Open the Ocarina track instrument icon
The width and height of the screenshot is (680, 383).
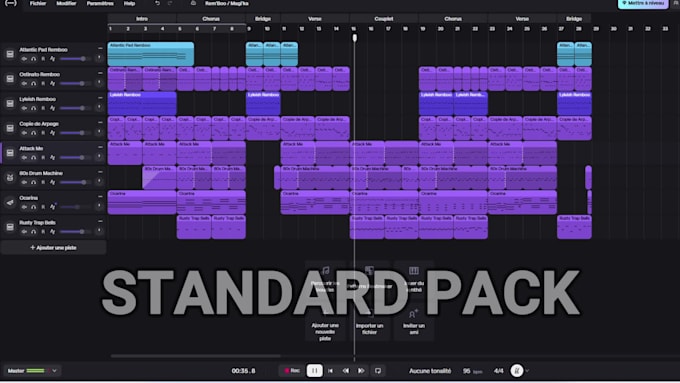(10, 203)
